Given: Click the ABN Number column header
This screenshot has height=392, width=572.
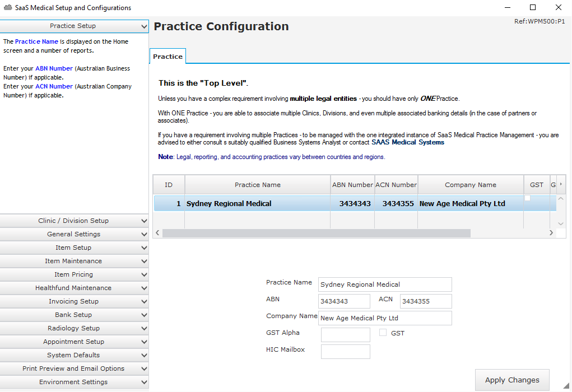Looking at the screenshot, I should click(352, 185).
